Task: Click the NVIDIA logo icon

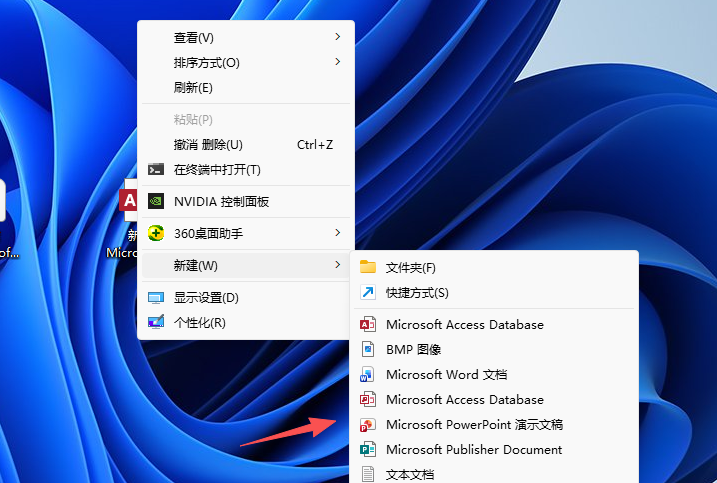Action: [x=156, y=201]
